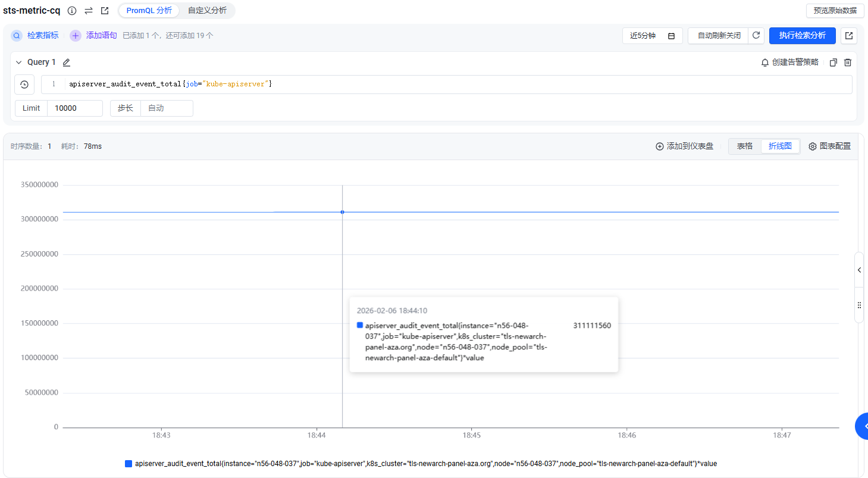Open the 近5分钟 time range picker
Image resolution: width=868 pixels, height=478 pixels.
tap(652, 36)
